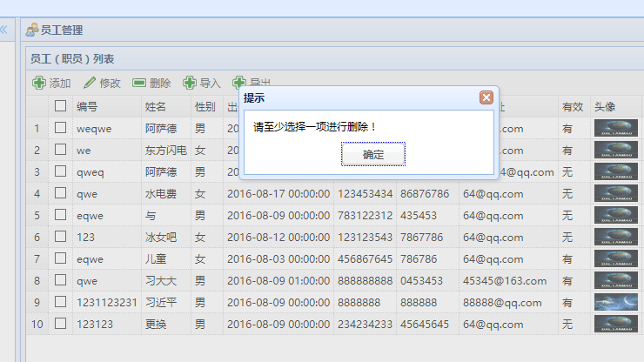Click the 删除 (delete) minus icon
This screenshot has height=362, width=644.
(x=139, y=84)
